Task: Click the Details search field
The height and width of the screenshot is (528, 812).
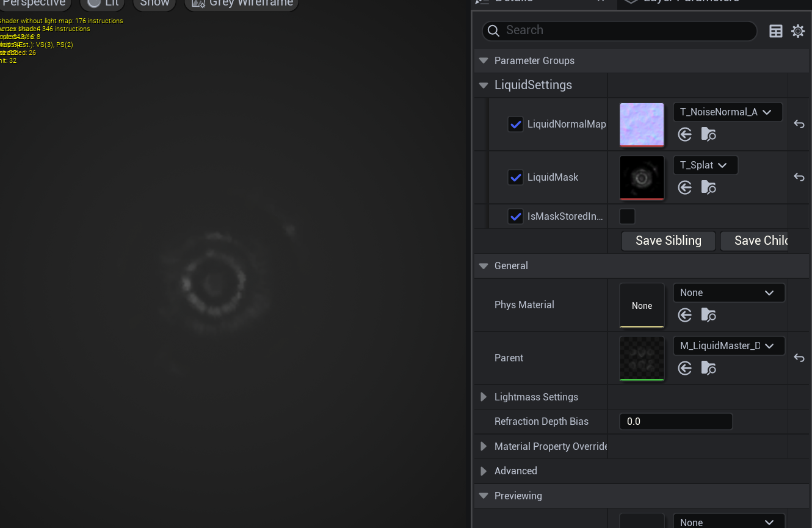Action: tap(620, 31)
